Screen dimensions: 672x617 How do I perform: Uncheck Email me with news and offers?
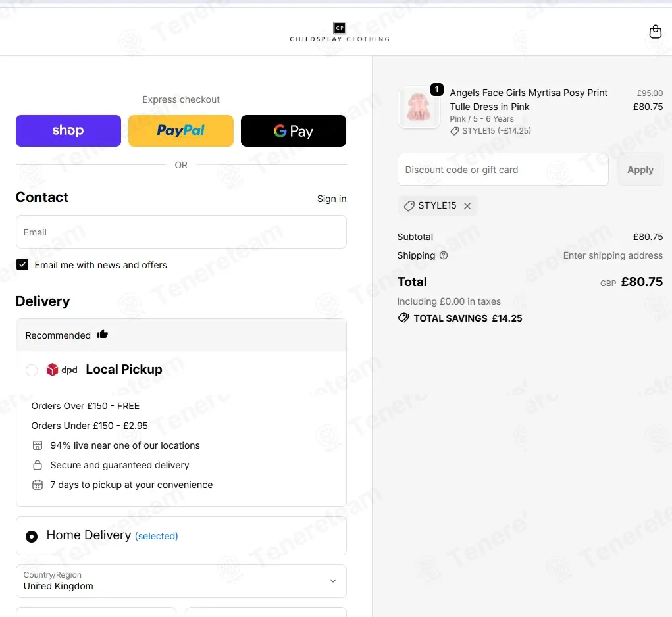click(22, 264)
